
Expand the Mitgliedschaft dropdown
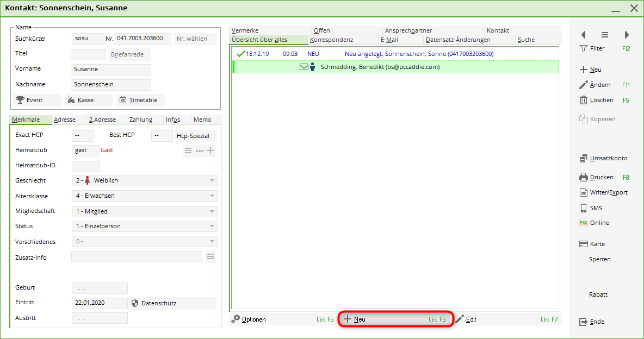coord(212,211)
